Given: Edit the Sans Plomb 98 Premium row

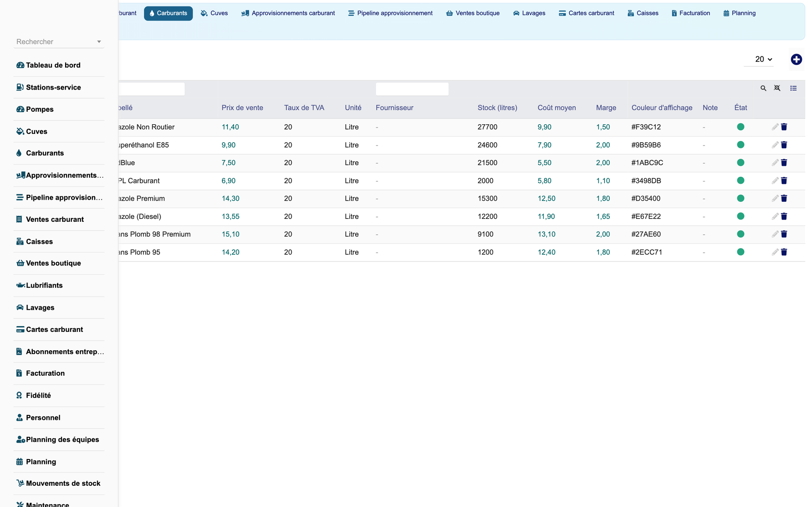Looking at the screenshot, I should 775,234.
